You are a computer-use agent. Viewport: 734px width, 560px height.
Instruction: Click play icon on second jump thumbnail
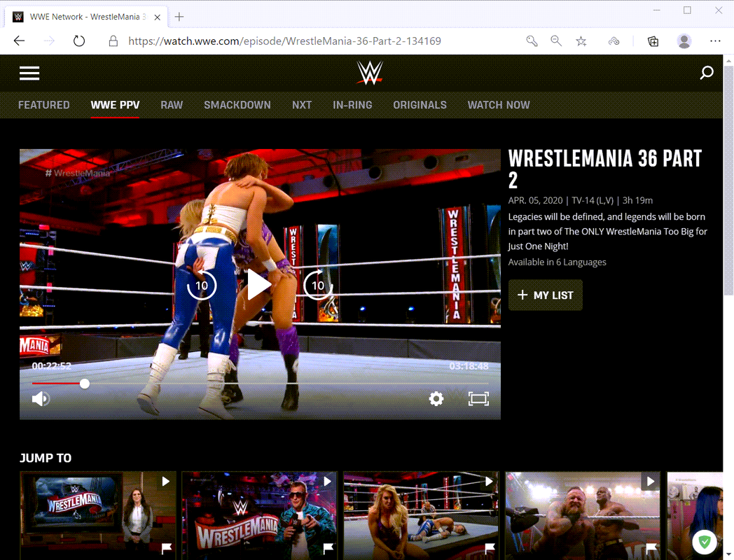coord(328,482)
